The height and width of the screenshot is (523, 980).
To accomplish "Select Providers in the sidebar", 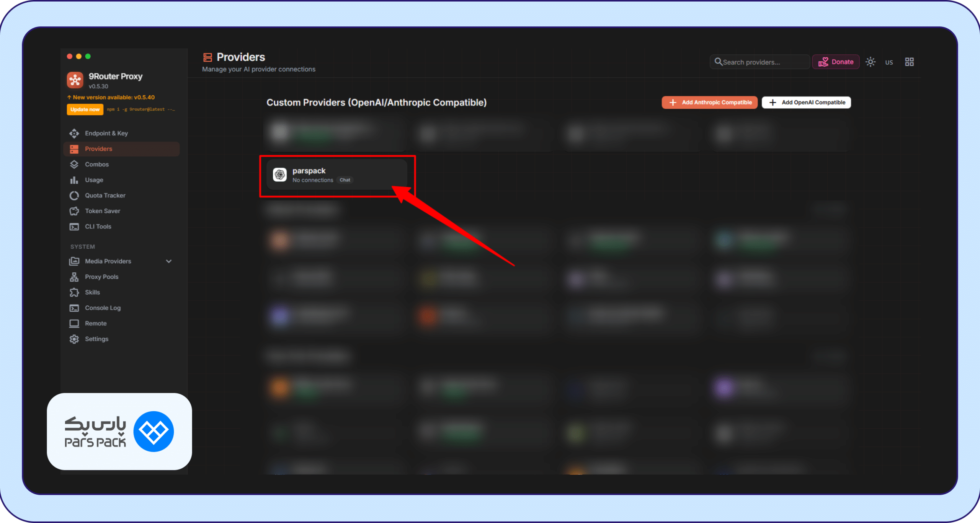I will pyautogui.click(x=121, y=149).
